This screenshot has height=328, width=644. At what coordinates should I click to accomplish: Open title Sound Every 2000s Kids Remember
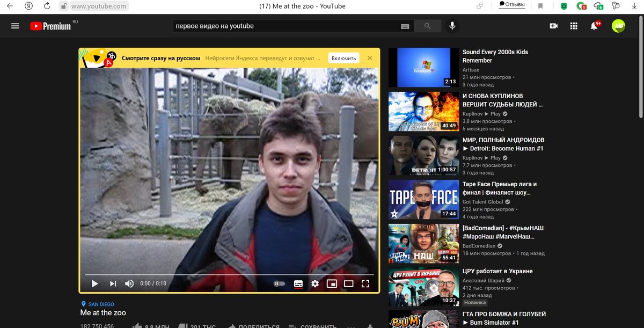[495, 56]
